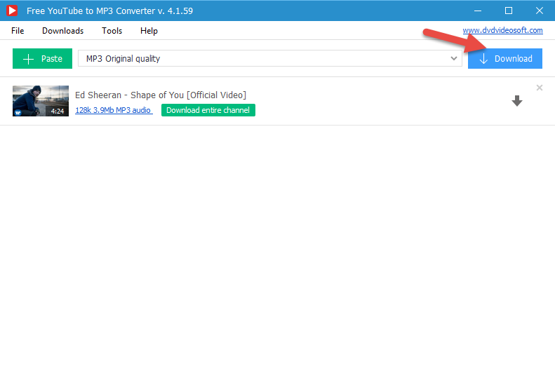Open the Downloads menu

62,31
